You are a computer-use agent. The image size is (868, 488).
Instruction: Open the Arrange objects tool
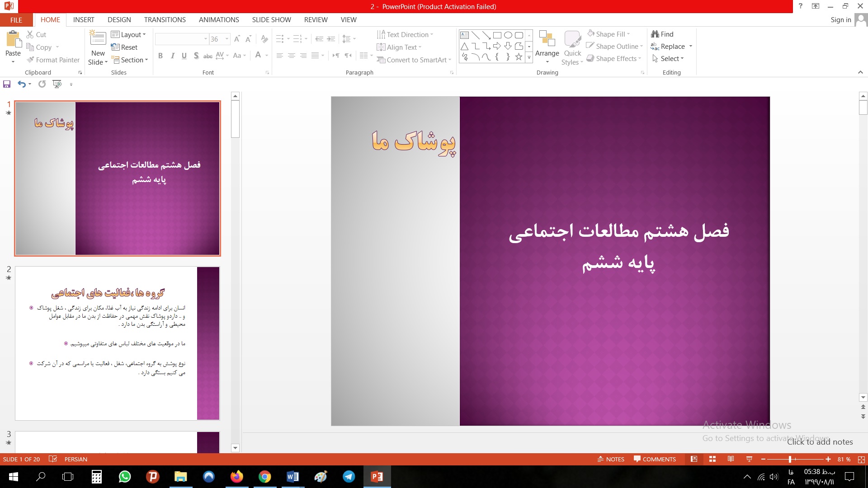click(x=547, y=45)
